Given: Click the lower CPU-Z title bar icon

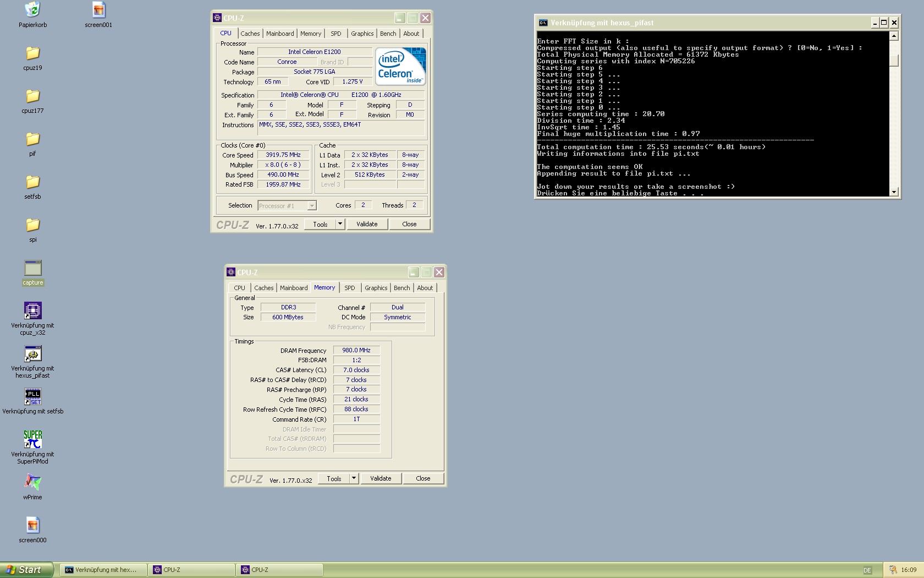Looking at the screenshot, I should pos(231,272).
